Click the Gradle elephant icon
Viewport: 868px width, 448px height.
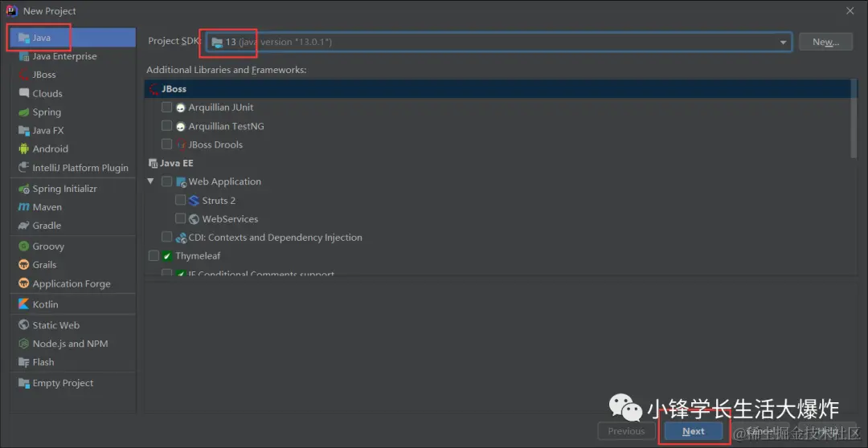24,226
